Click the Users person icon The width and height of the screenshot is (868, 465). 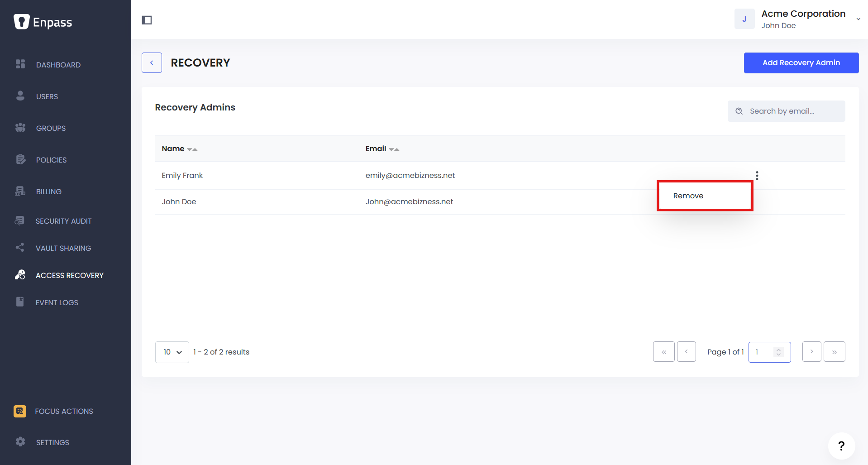tap(20, 96)
